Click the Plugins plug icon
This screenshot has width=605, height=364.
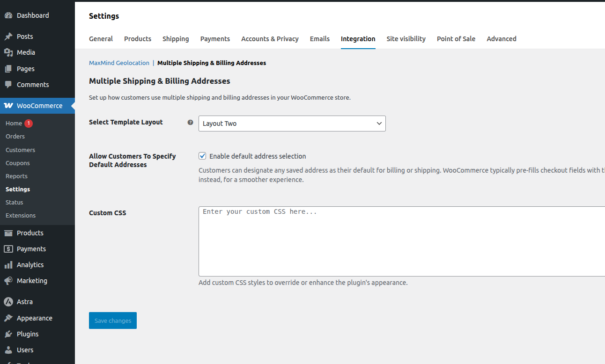(x=8, y=334)
